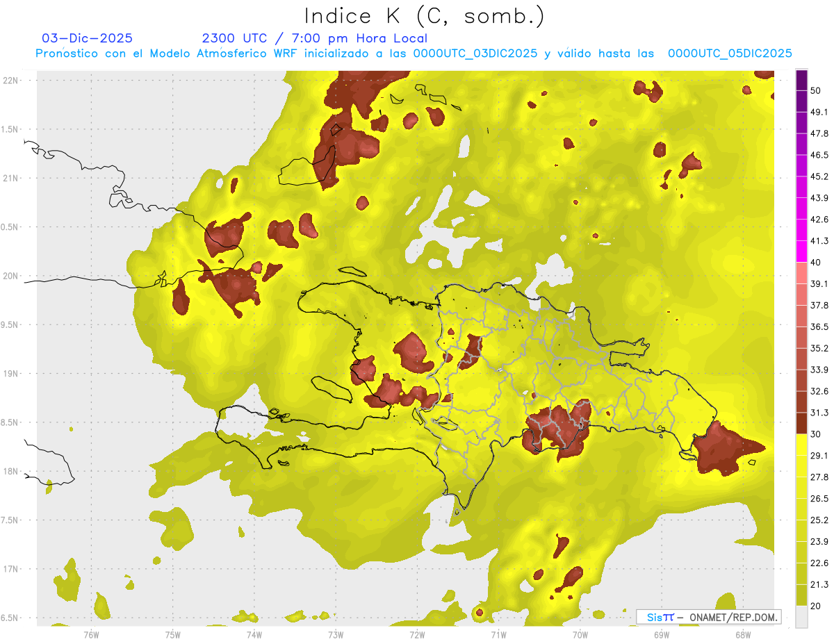The height and width of the screenshot is (644, 834).
Task: Click the 'Indice K (C, somb.)' title
Action: (425, 16)
